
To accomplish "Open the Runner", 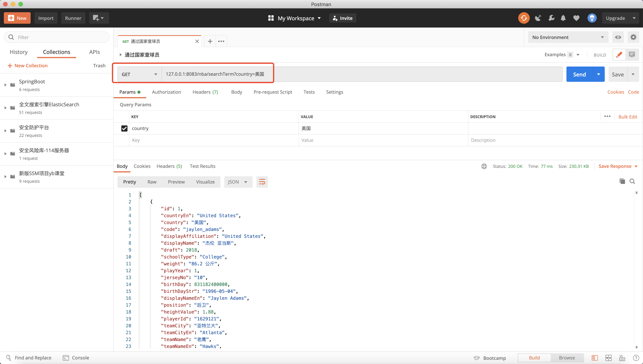I will (73, 18).
